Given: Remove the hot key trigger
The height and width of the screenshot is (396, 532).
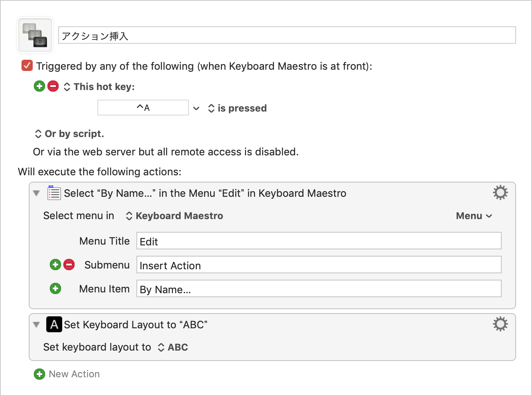Looking at the screenshot, I should point(53,86).
